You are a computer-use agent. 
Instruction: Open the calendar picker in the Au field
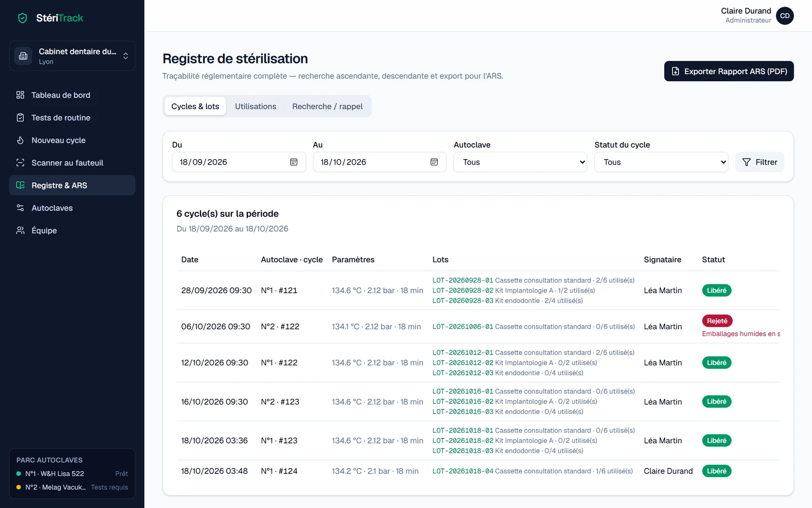tap(434, 162)
